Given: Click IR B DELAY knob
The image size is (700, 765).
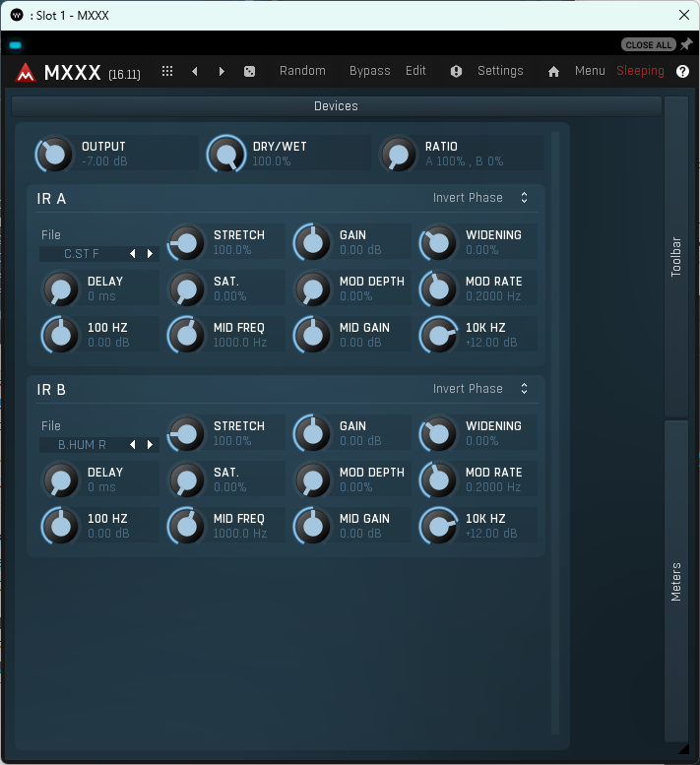Looking at the screenshot, I should (60, 480).
